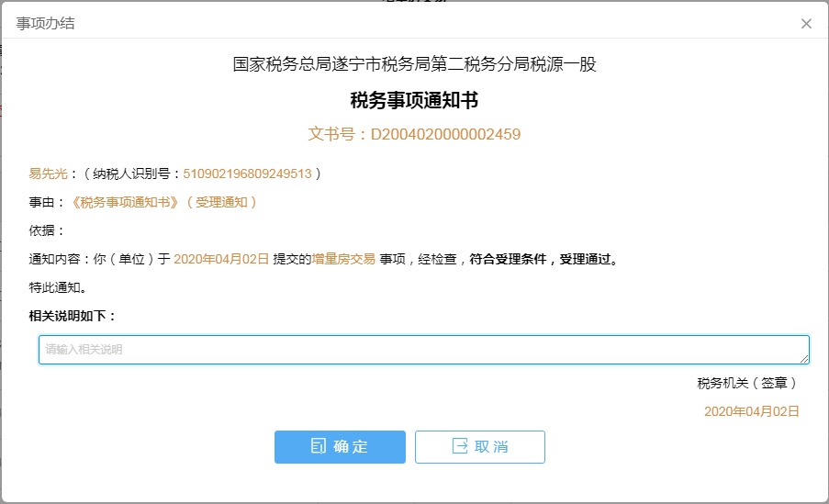Select the document number D2004020000002459
This screenshot has height=504, width=829.
[445, 134]
